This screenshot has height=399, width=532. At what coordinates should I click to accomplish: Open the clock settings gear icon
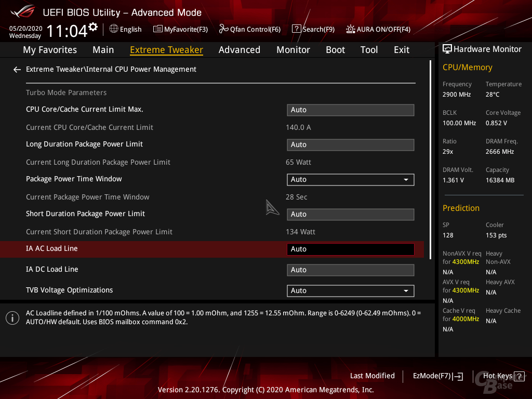pyautogui.click(x=92, y=27)
